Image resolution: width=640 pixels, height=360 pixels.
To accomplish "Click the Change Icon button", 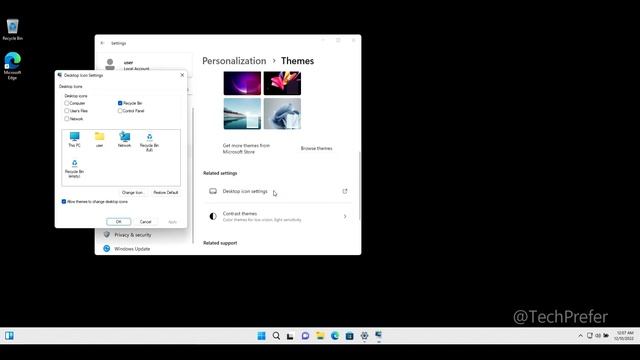I will point(133,192).
